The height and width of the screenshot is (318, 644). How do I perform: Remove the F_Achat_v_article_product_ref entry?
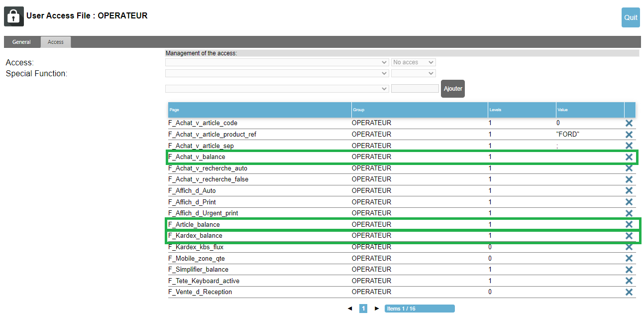[x=629, y=135]
